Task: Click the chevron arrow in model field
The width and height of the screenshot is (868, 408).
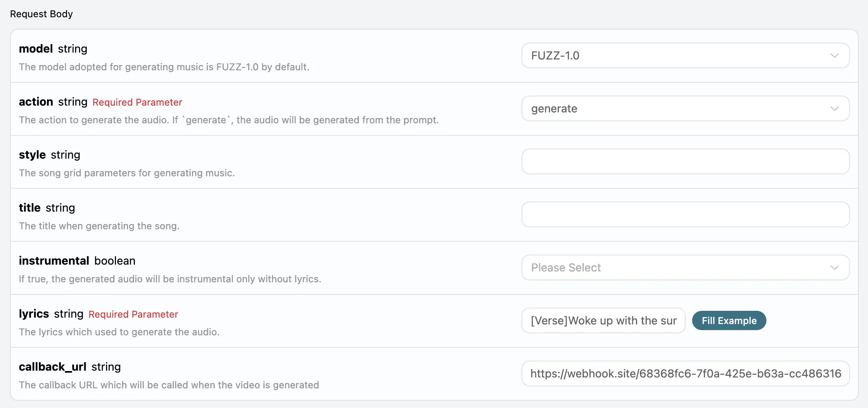Action: [834, 55]
